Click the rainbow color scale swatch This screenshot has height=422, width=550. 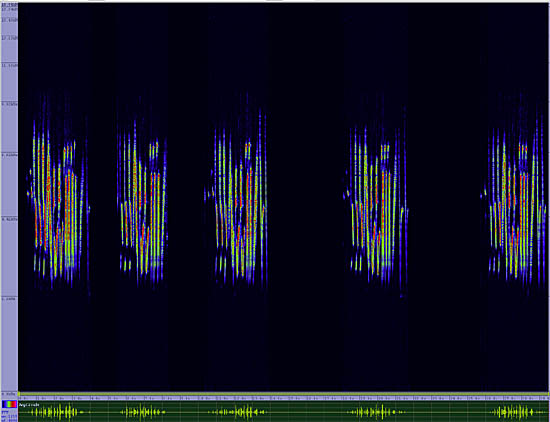9,404
